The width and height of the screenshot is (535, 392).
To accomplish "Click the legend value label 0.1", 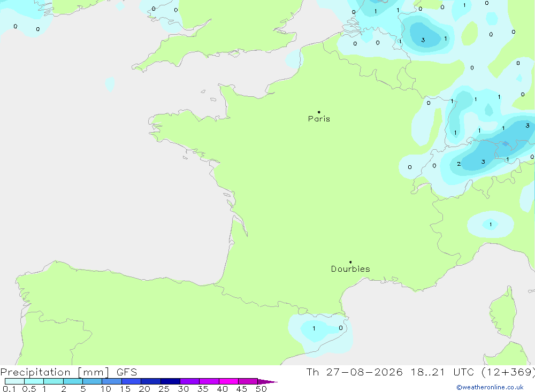I will [9, 389].
